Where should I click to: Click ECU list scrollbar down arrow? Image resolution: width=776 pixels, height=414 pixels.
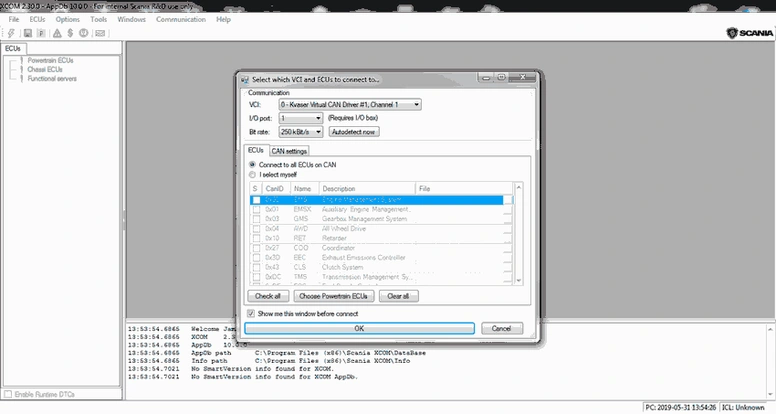click(x=519, y=280)
